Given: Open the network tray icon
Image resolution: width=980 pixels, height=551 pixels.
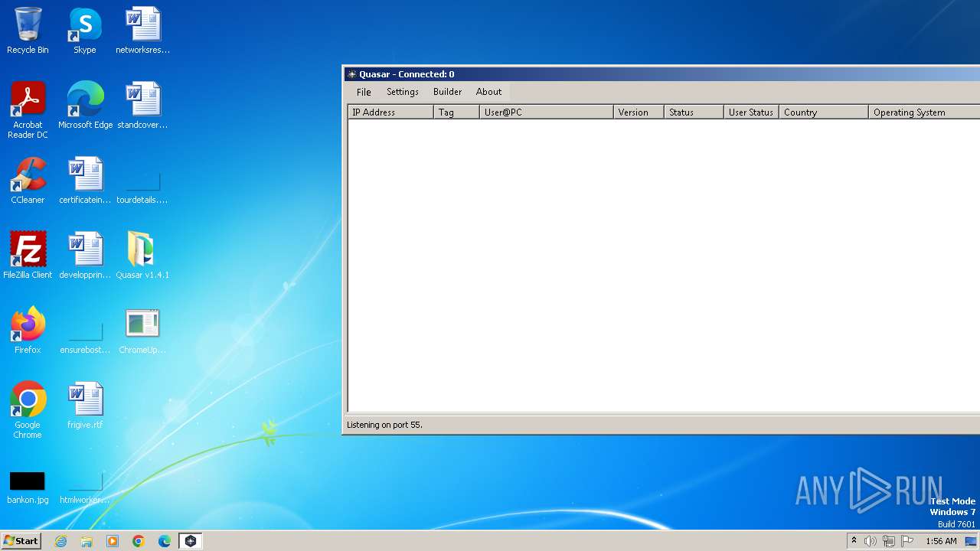Looking at the screenshot, I should pyautogui.click(x=889, y=541).
